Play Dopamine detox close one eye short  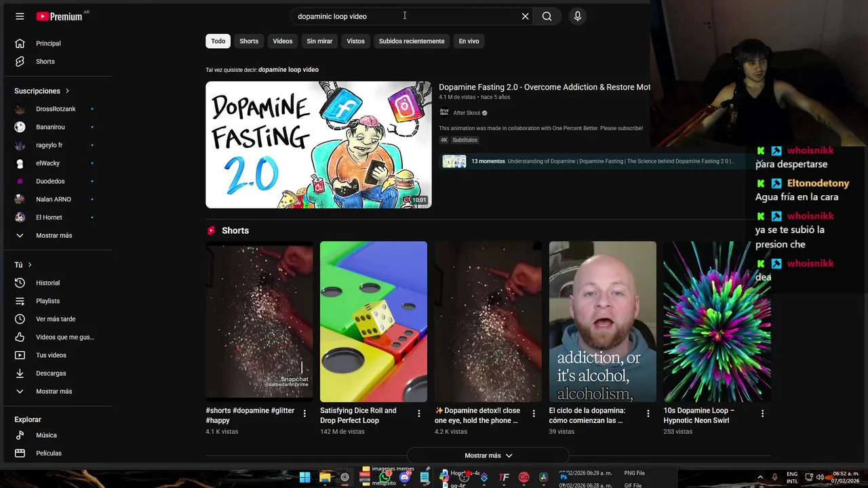pyautogui.click(x=488, y=322)
